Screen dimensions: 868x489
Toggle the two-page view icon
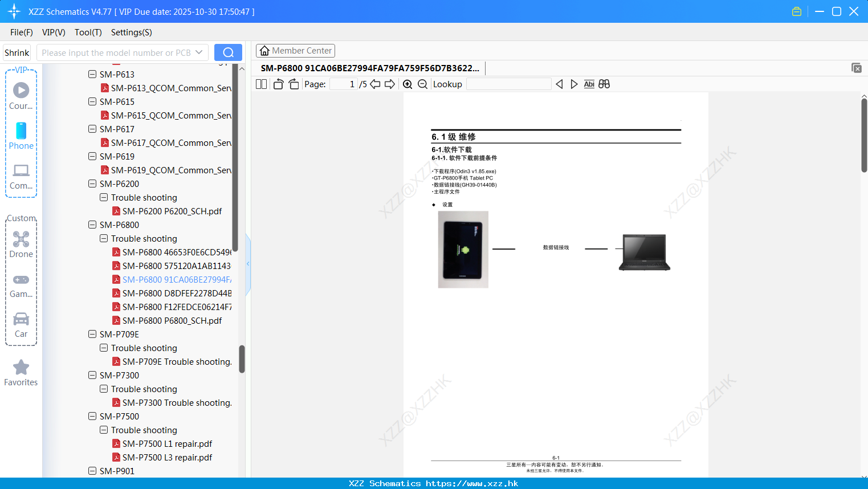[x=262, y=84]
